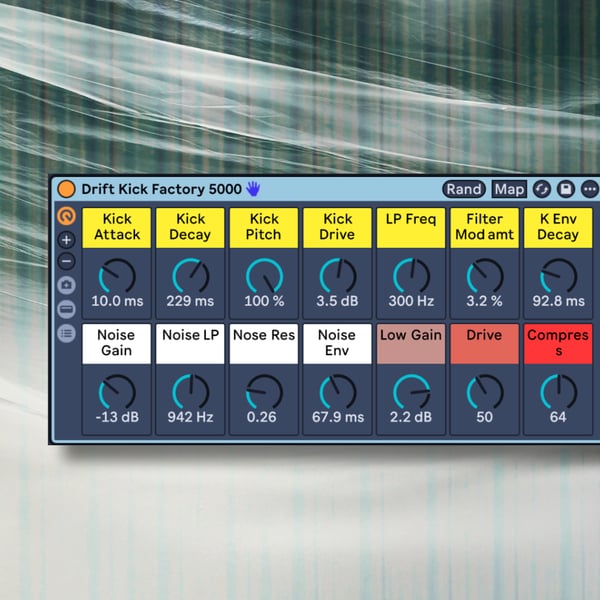This screenshot has height=600, width=600.
Task: Click the Nose Res knob
Action: pos(264,392)
